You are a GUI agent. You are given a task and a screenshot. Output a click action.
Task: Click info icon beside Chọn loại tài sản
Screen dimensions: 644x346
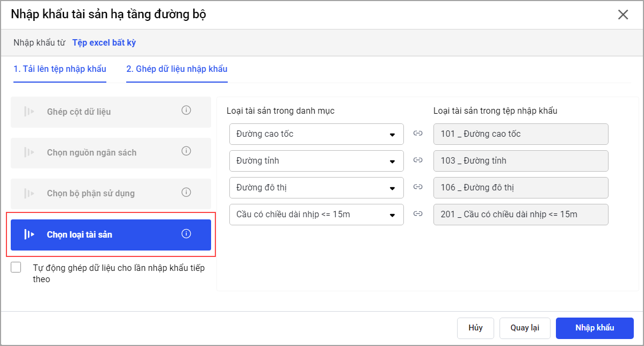(186, 233)
